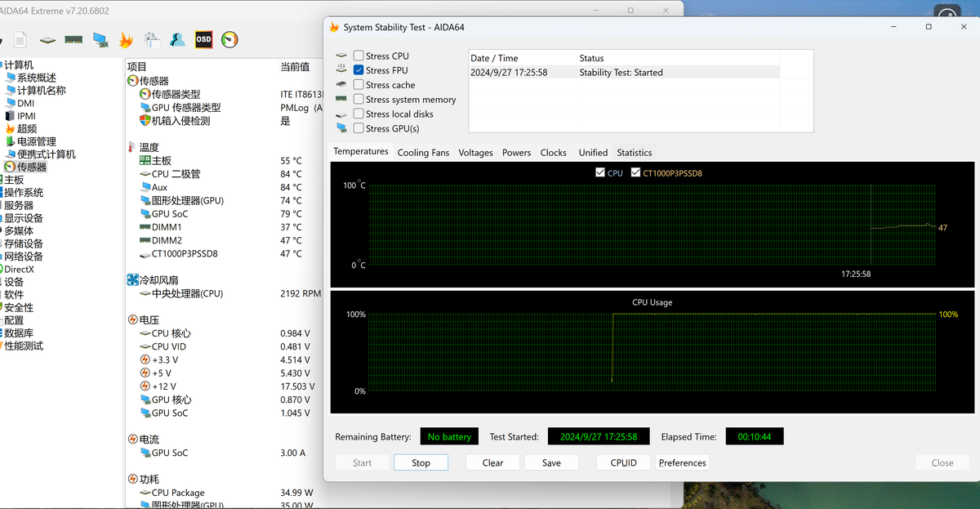
Task: Launch System Stability Test flame toolbar icon
Action: [126, 39]
